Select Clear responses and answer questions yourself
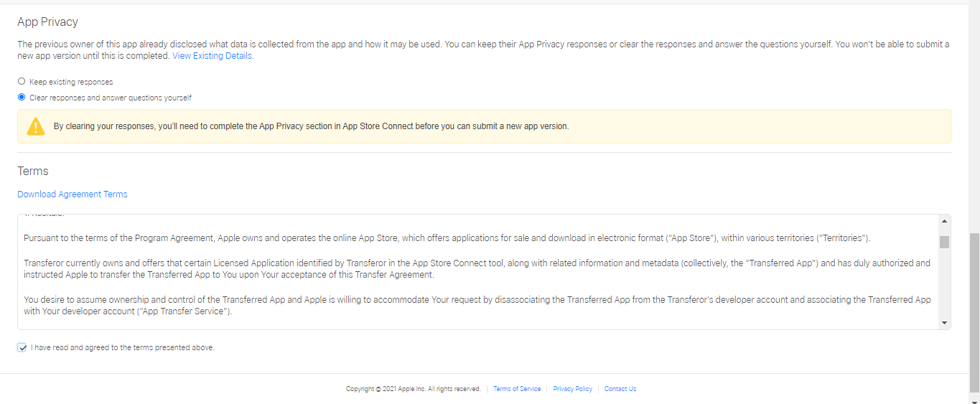980x404 pixels. tap(22, 97)
